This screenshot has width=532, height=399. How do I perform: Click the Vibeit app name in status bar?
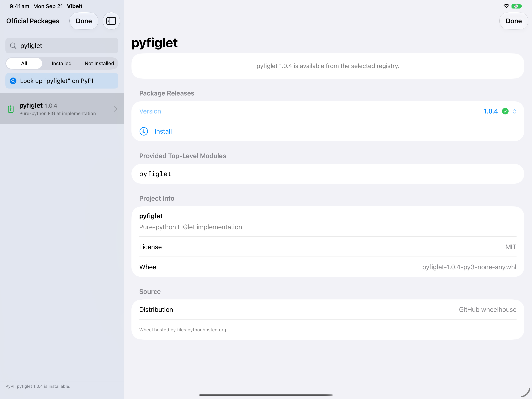pos(75,6)
